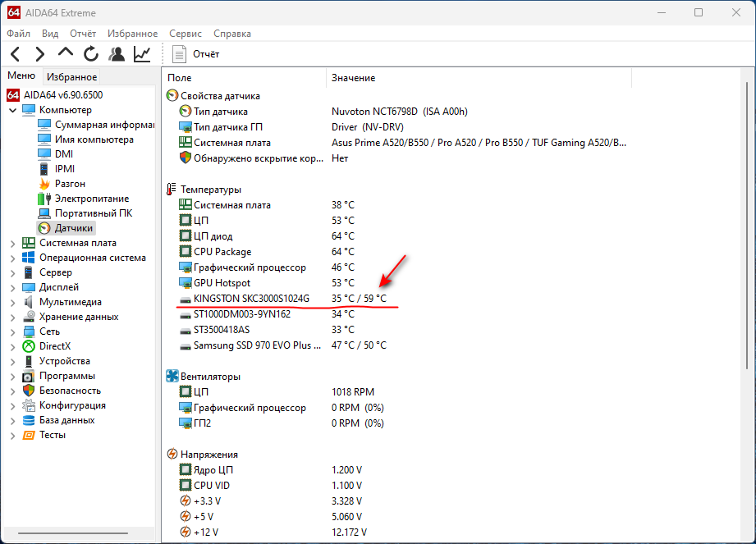
Task: Expand Операционная система tree node
Action: click(x=12, y=258)
